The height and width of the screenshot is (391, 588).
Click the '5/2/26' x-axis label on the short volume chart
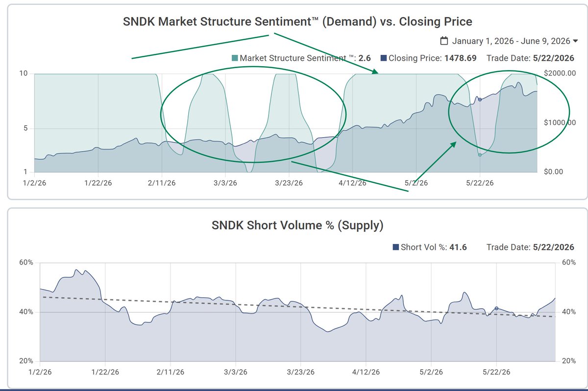coord(431,372)
